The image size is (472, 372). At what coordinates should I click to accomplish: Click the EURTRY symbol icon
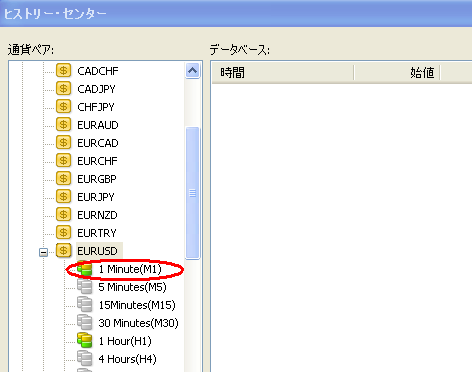[x=63, y=233]
